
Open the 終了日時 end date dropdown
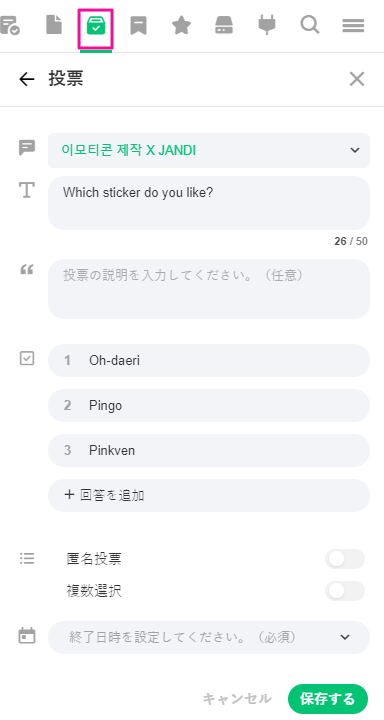[209, 637]
